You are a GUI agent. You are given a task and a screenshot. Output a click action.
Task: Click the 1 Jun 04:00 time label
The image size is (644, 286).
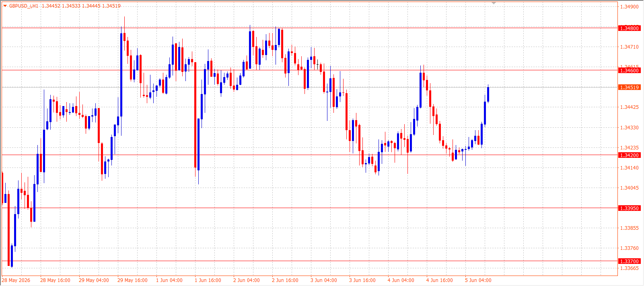[x=169, y=280]
